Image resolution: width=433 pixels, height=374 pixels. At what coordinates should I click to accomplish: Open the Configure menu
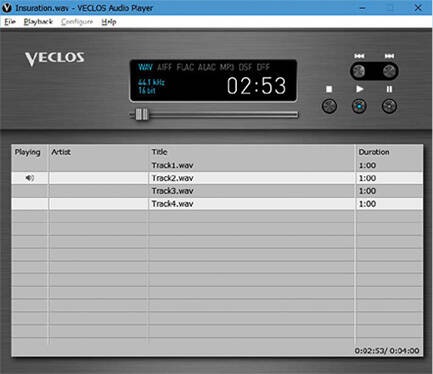77,22
